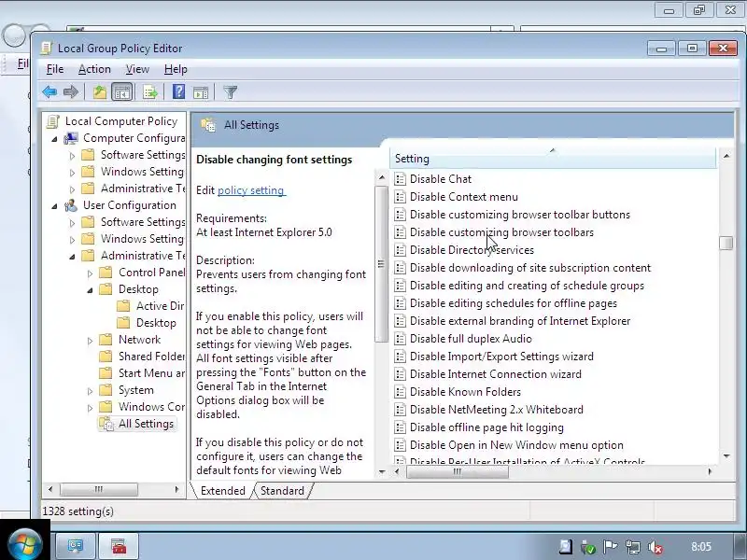The width and height of the screenshot is (747, 560).
Task: Select Disable Directory services setting
Action: (472, 250)
